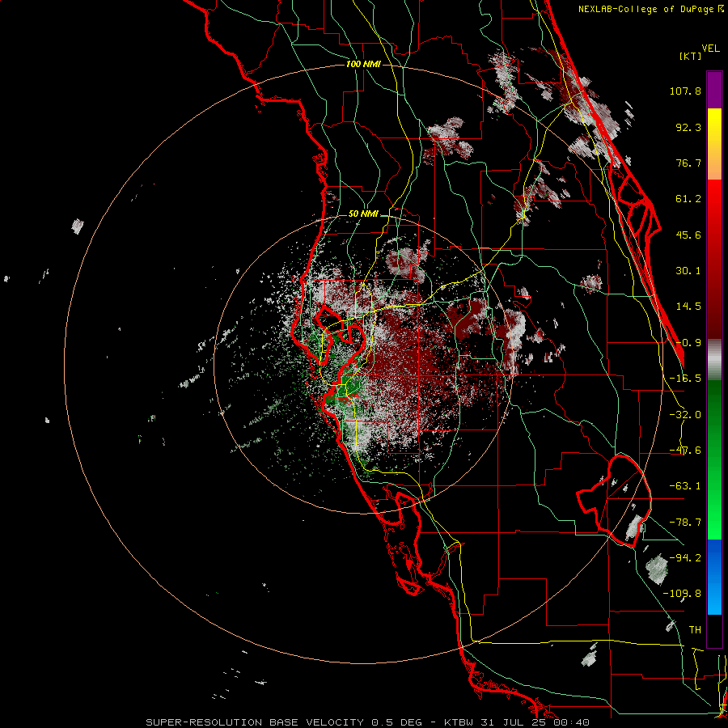Viewport: 728px width, 728px height.
Task: Select the -109.8 legend value
Action: (x=682, y=594)
